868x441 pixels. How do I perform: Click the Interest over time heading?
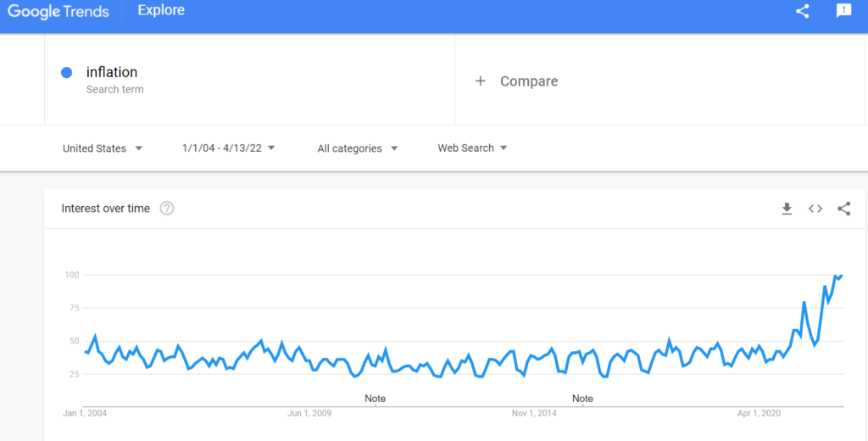106,209
